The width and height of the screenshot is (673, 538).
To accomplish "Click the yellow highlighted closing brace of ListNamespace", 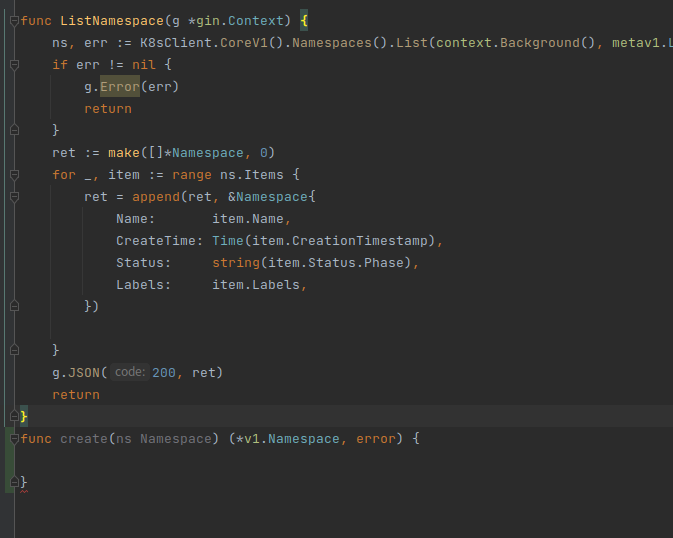I will click(x=24, y=416).
